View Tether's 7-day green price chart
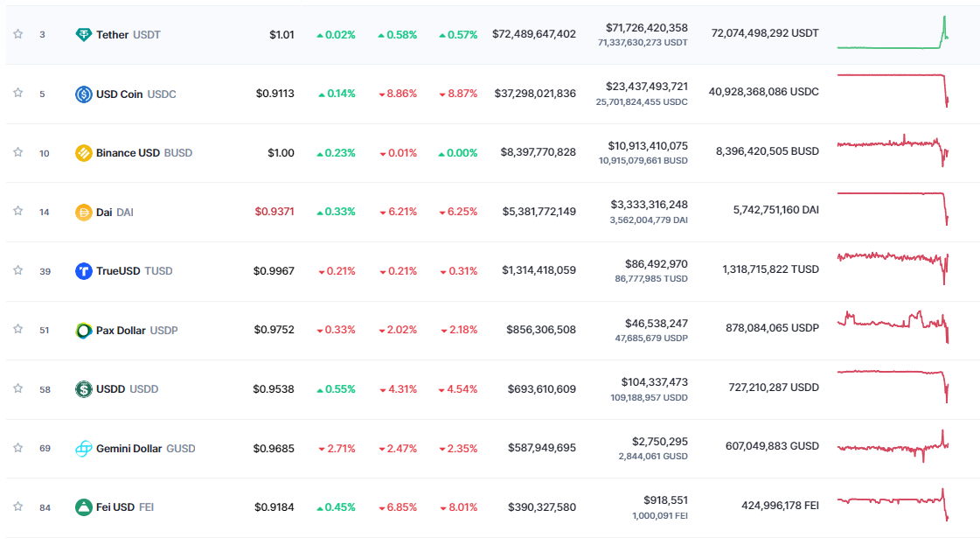The width and height of the screenshot is (980, 545). point(893,35)
